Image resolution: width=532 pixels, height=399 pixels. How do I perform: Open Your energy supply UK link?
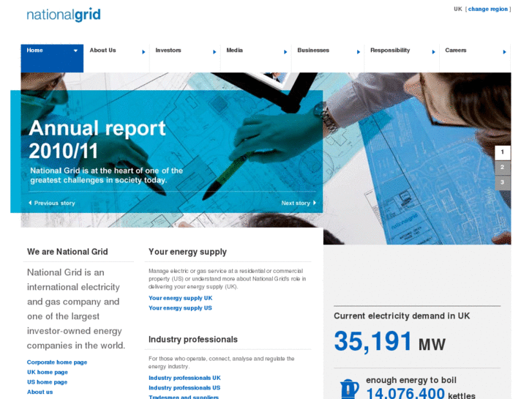tap(181, 298)
